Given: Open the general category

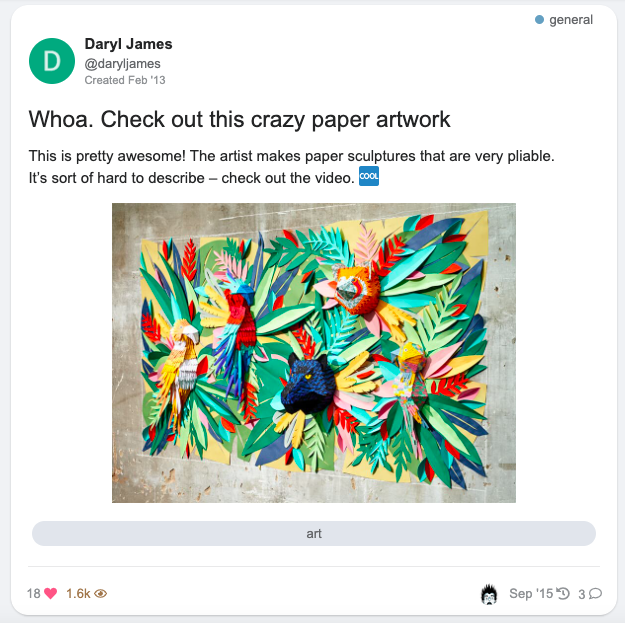Looking at the screenshot, I should coord(571,20).
